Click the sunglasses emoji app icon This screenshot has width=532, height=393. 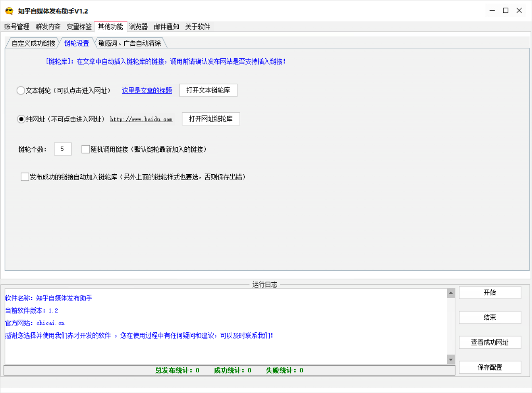[x=9, y=11]
